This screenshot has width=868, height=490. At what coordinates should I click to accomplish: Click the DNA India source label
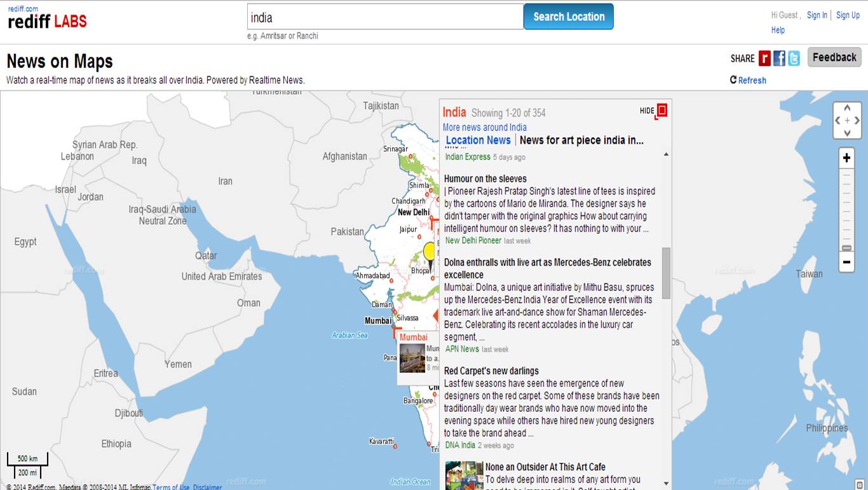pyautogui.click(x=460, y=445)
